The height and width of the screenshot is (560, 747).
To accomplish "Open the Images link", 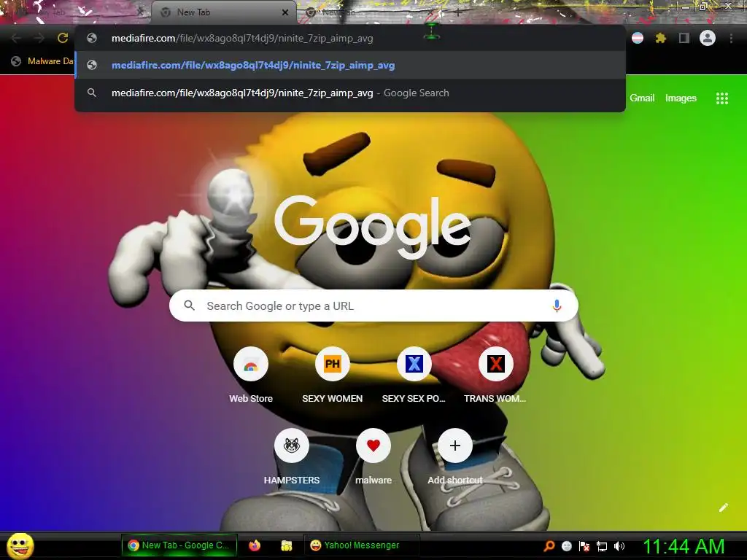I will click(x=681, y=98).
